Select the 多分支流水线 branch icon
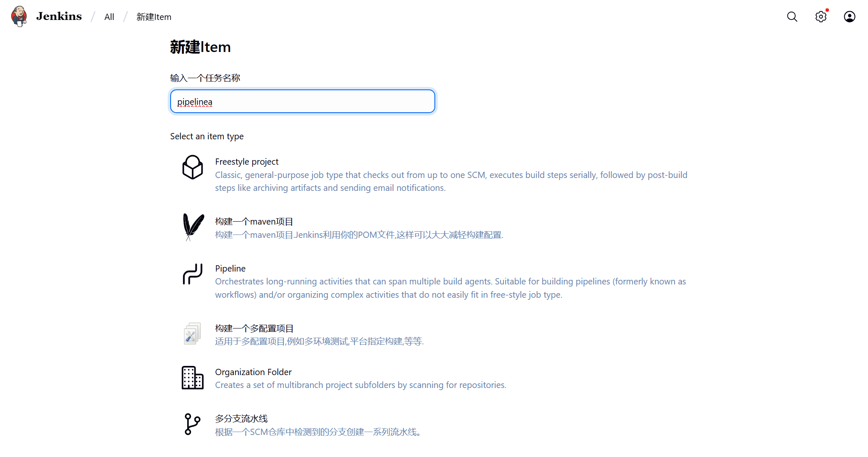Viewport: 868px width, 457px height. pyautogui.click(x=192, y=424)
